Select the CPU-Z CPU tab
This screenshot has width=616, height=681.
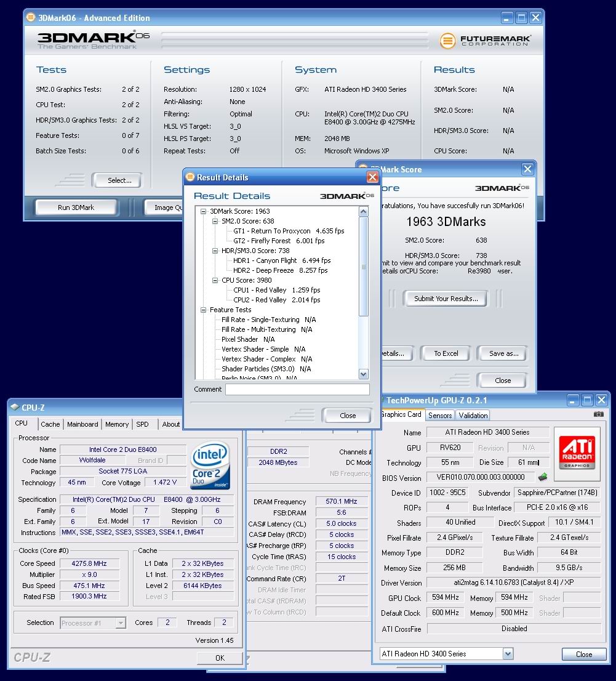click(x=22, y=423)
